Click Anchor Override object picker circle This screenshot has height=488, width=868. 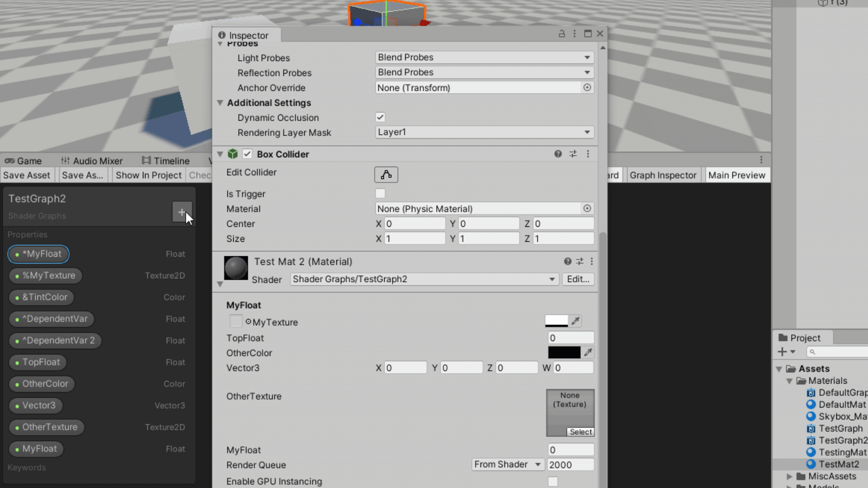(x=587, y=88)
